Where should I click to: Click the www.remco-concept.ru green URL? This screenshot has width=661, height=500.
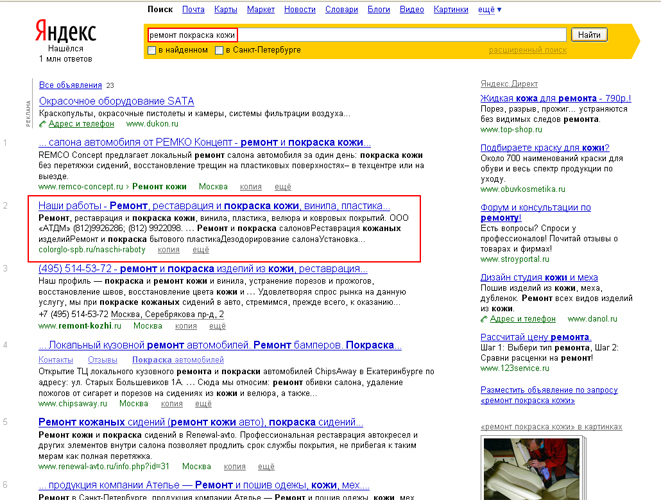coord(81,187)
